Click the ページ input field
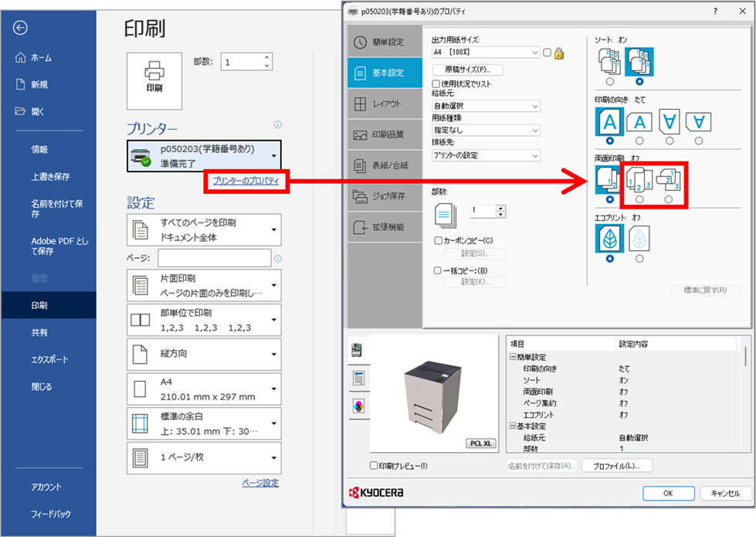This screenshot has width=756, height=537. (x=215, y=258)
